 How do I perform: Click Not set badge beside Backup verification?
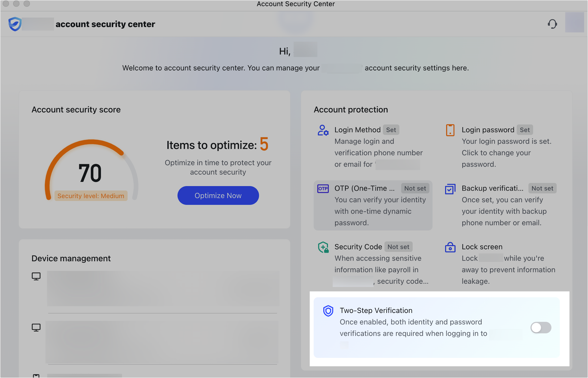click(x=542, y=188)
